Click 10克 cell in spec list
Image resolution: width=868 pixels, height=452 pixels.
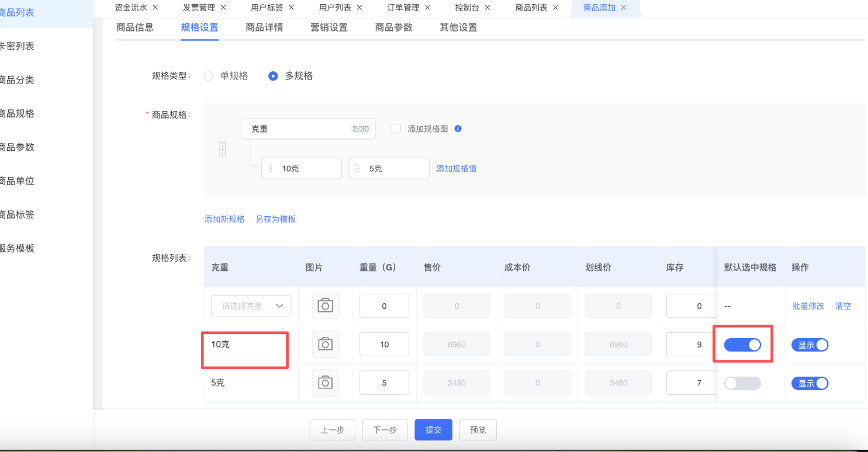(251, 345)
